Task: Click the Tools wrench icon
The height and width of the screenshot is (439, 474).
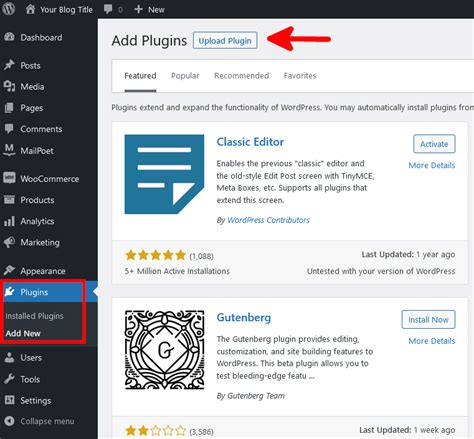Action: coord(9,379)
